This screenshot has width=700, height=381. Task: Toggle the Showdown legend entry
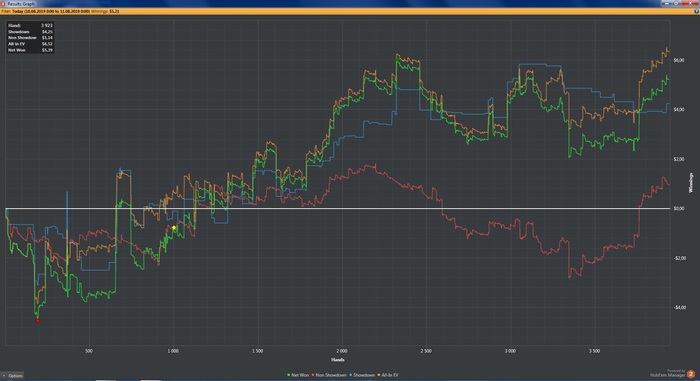point(362,375)
